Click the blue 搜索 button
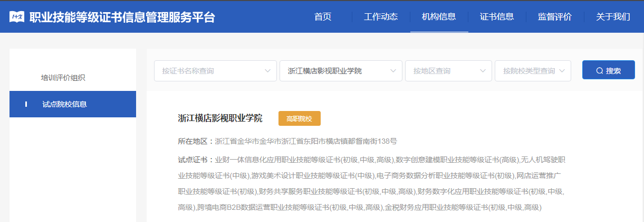 [x=608, y=70]
